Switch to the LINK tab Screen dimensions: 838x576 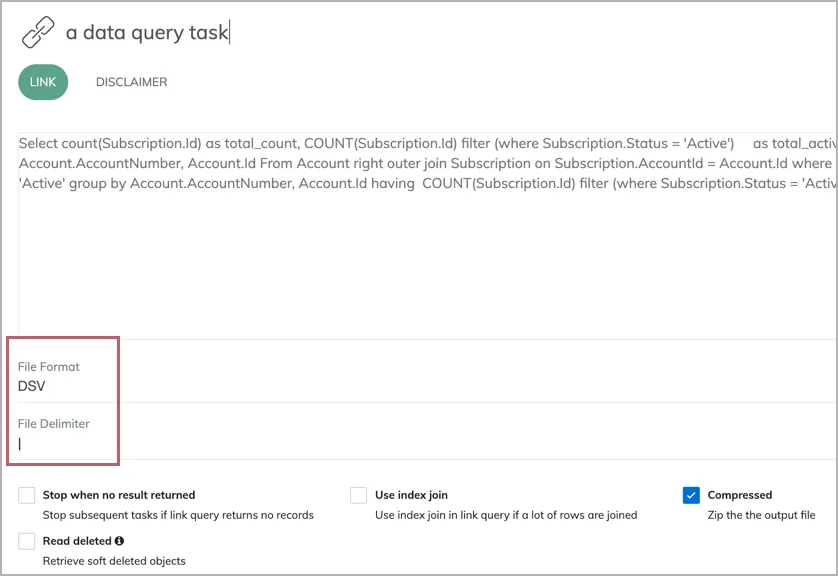[x=43, y=82]
